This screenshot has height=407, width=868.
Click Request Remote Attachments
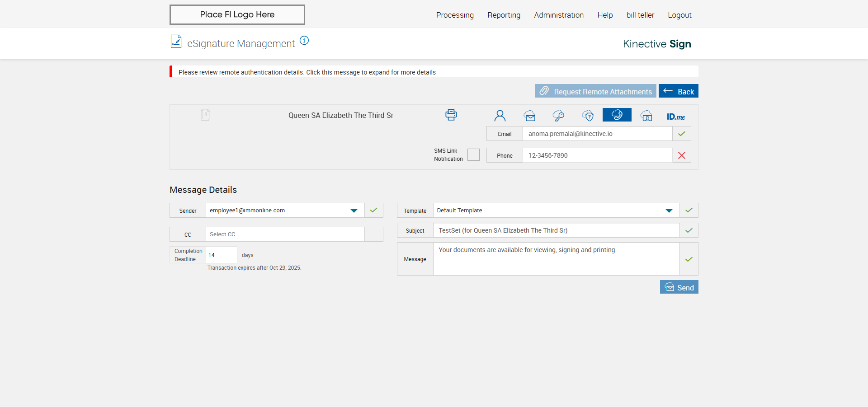pos(595,91)
